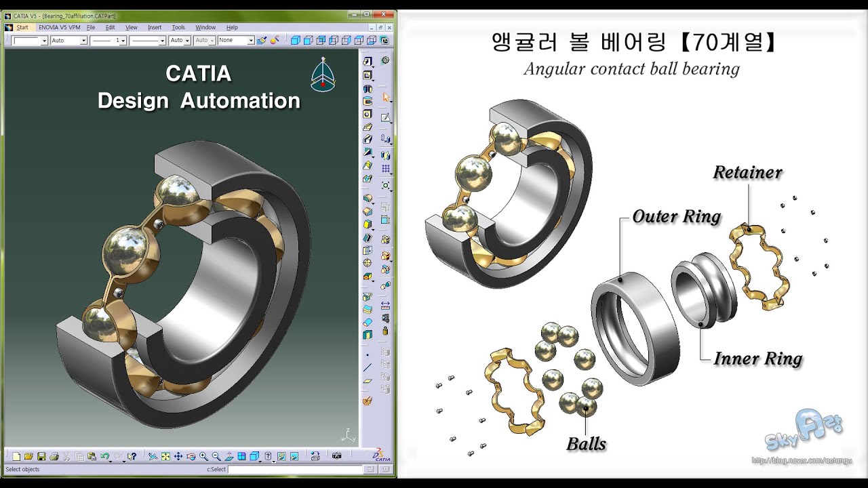Open the File menu
This screenshot has width=868, height=488.
coord(91,27)
